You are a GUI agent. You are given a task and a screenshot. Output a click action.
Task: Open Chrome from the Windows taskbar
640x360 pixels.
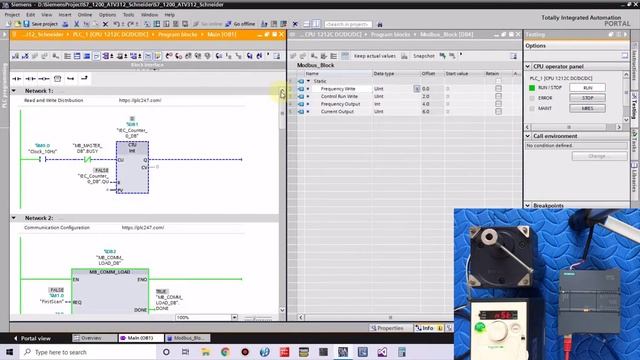(x=225, y=352)
